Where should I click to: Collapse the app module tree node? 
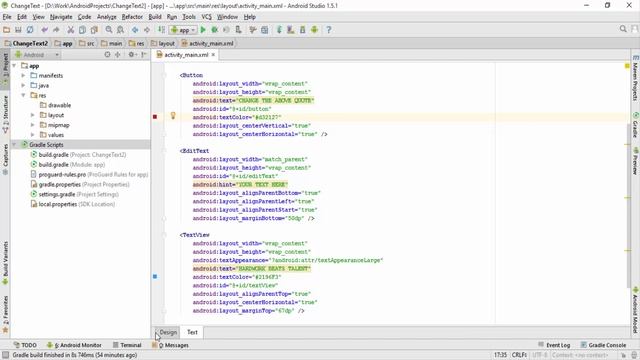click(14, 66)
